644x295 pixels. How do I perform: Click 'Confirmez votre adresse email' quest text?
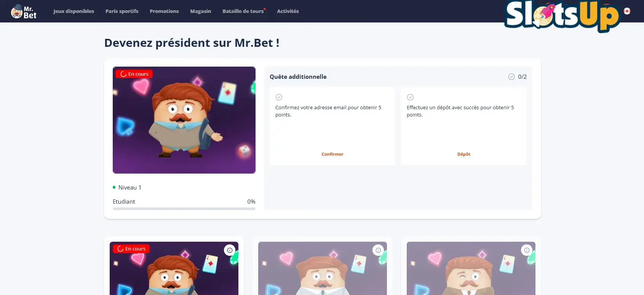click(328, 111)
